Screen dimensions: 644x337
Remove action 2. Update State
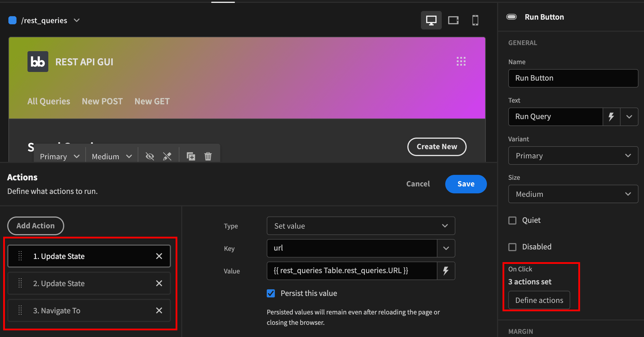(159, 283)
